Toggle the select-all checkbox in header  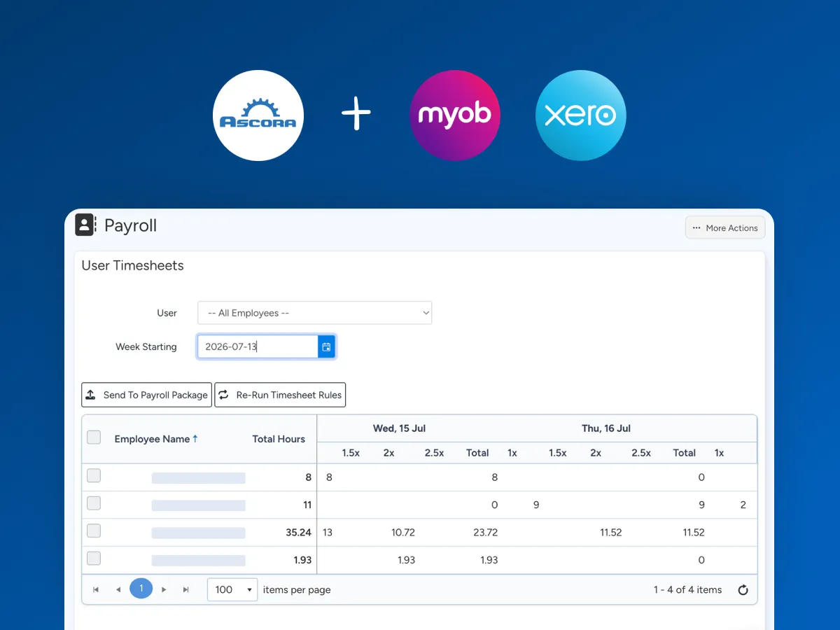point(94,437)
